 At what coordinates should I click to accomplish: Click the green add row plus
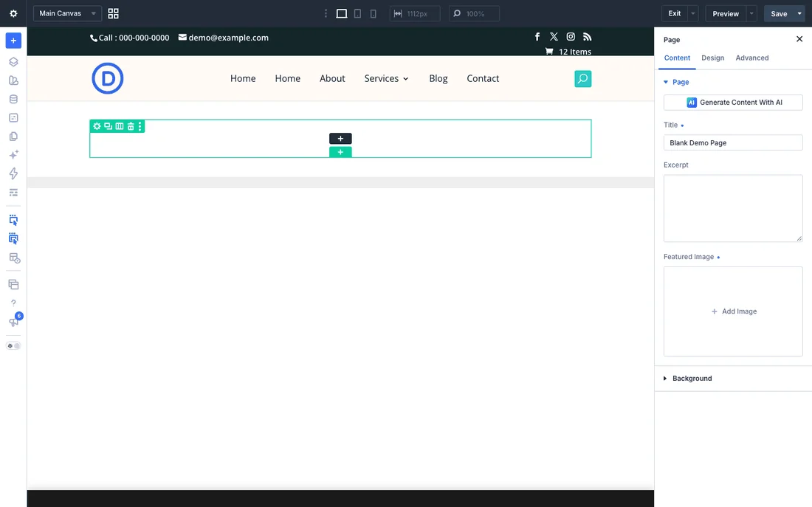(340, 152)
